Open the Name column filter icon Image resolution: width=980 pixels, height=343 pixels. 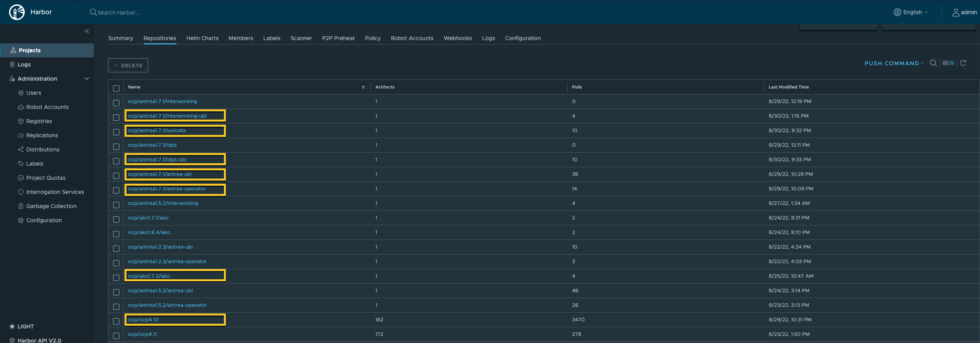click(x=363, y=87)
